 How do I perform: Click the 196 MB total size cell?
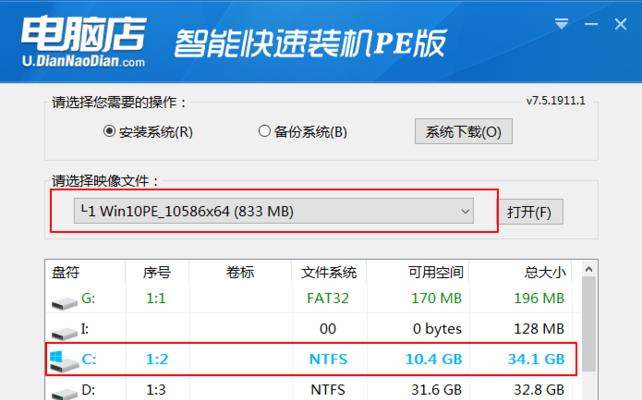pos(539,298)
